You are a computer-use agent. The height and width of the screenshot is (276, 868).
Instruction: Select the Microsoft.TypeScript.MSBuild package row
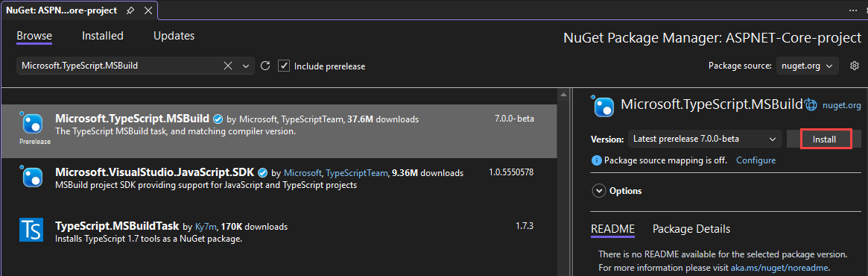279,131
